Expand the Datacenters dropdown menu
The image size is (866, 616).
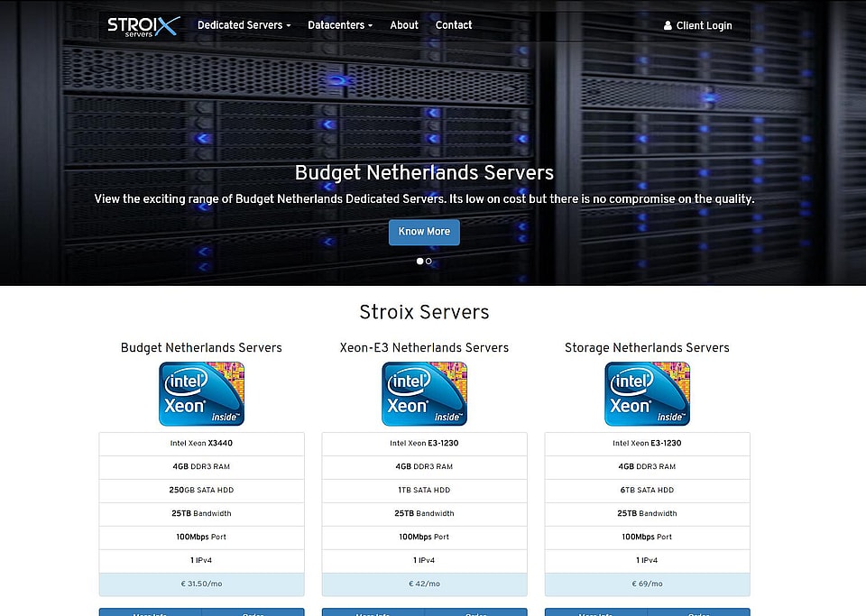click(340, 25)
